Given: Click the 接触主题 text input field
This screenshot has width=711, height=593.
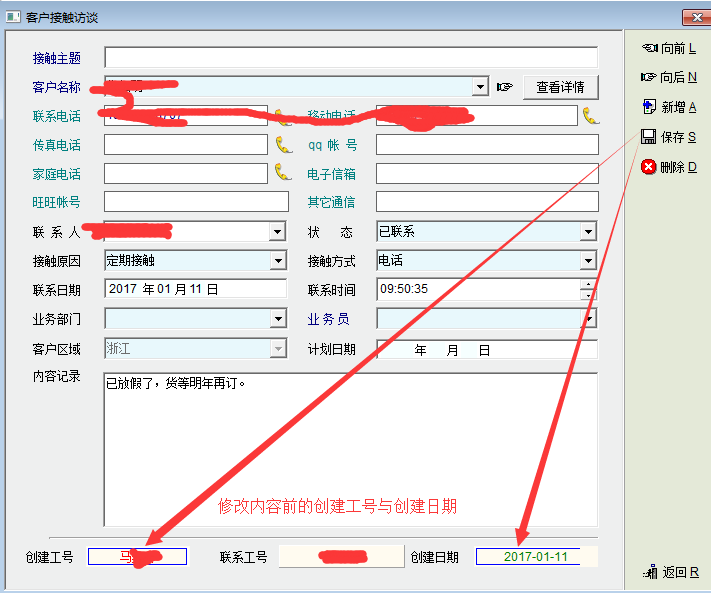Looking at the screenshot, I should click(x=350, y=57).
